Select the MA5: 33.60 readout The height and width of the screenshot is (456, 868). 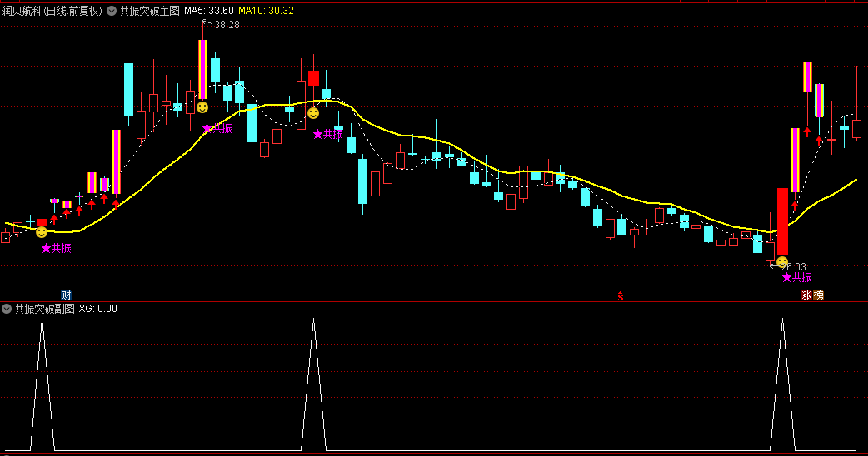click(x=209, y=11)
